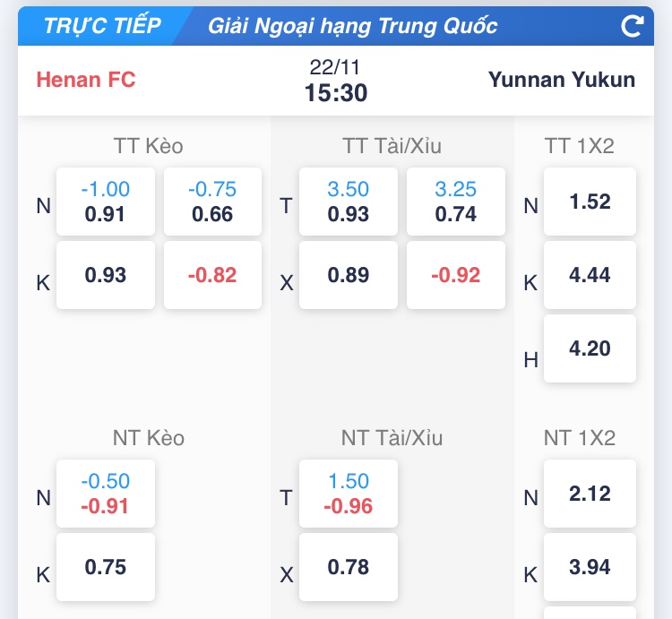Choose NT Xỉu odds 0.78
The image size is (672, 619).
pos(349,567)
